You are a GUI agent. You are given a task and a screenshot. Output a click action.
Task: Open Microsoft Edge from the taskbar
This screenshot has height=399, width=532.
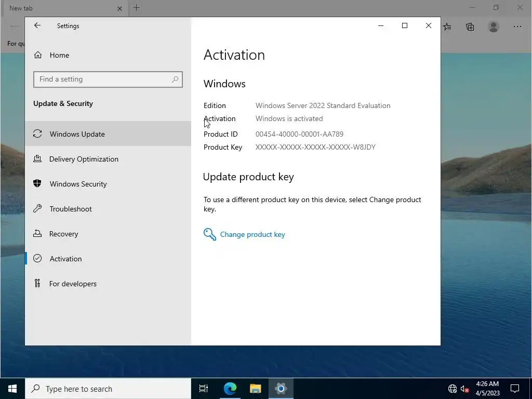230,389
